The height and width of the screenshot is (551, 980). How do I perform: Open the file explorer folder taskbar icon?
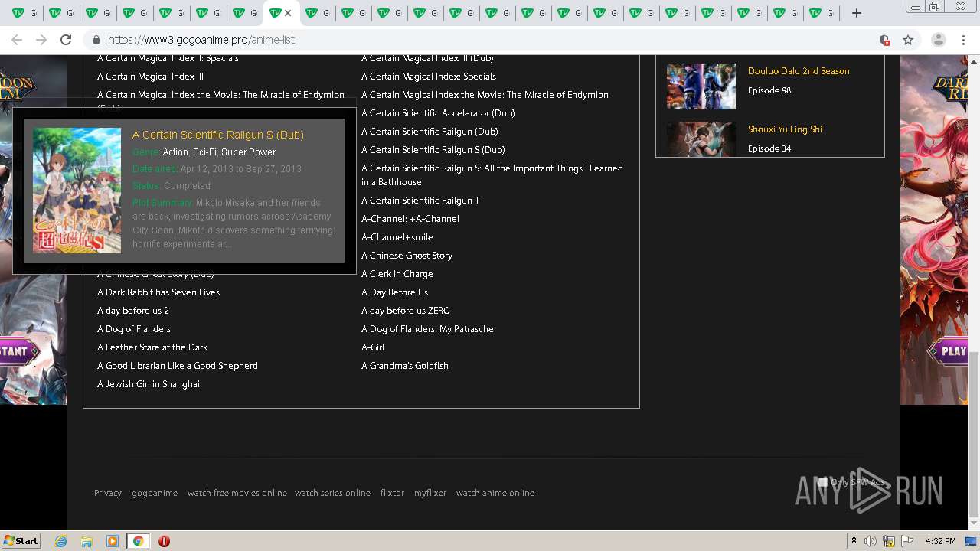click(x=87, y=541)
